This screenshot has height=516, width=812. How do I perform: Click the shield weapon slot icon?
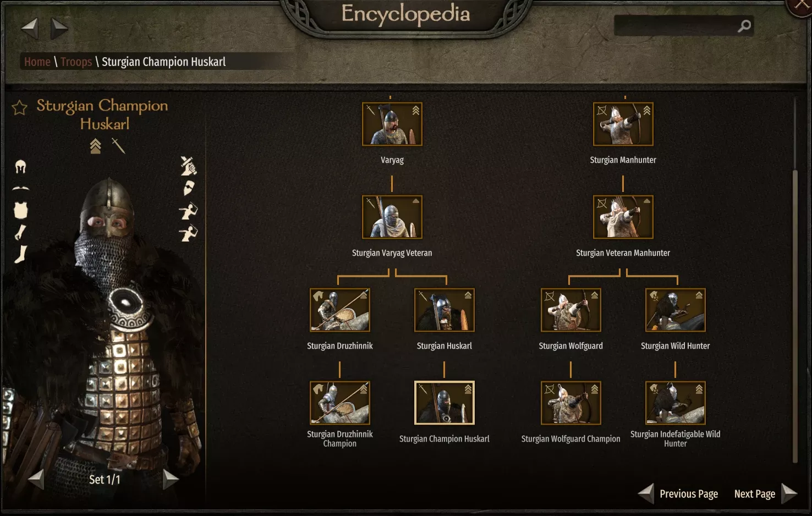tap(189, 188)
